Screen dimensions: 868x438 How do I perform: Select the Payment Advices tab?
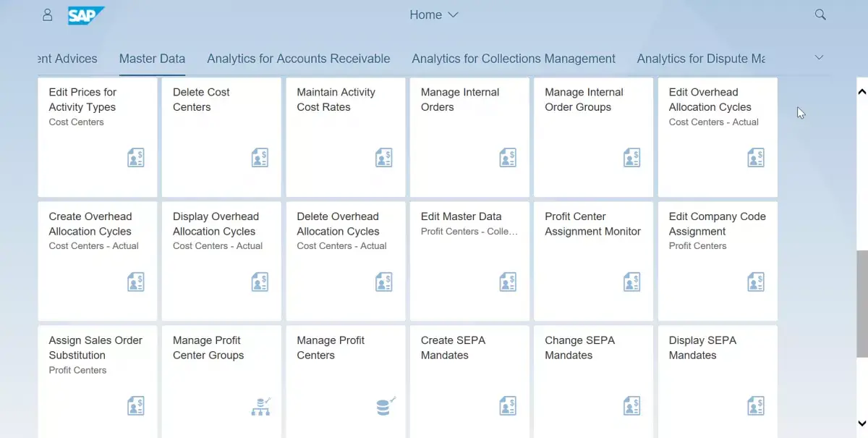67,59
